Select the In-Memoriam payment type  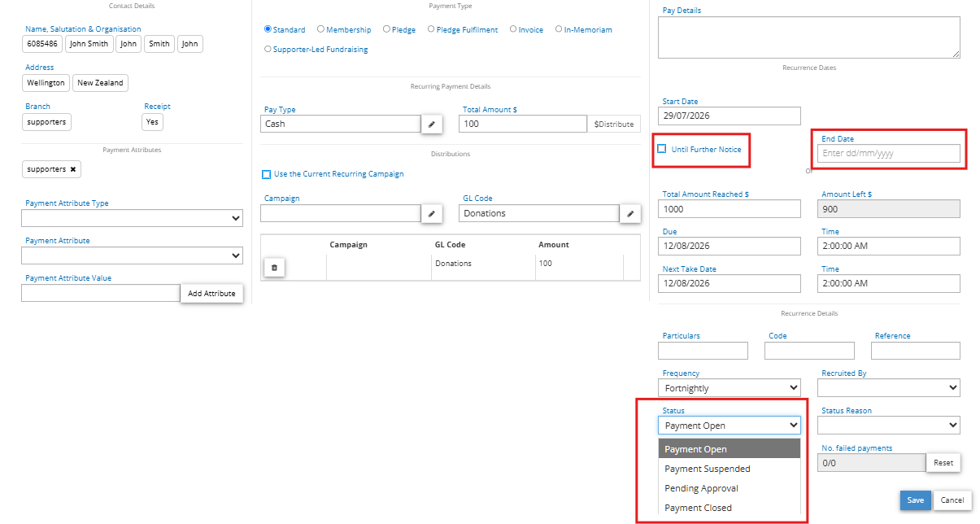click(x=559, y=29)
